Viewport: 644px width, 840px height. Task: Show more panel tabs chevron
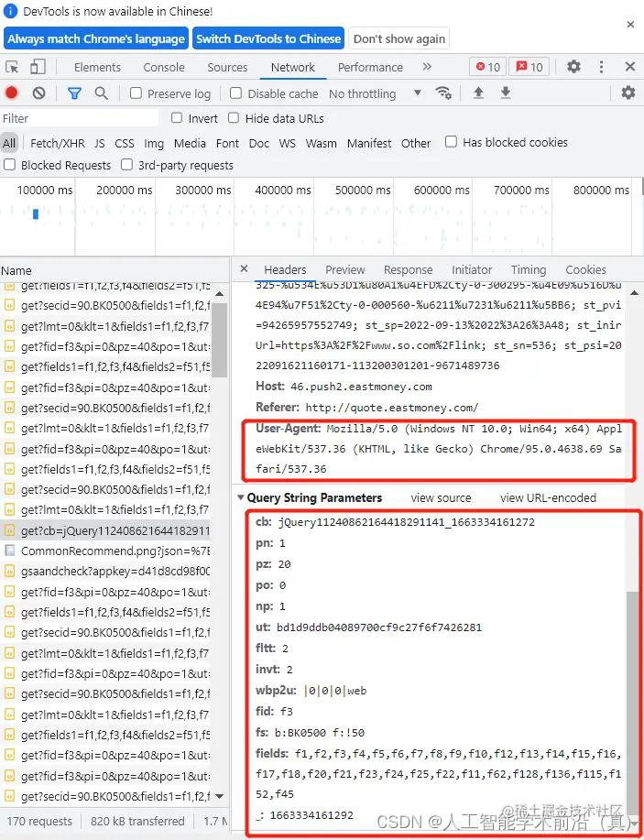coord(427,67)
